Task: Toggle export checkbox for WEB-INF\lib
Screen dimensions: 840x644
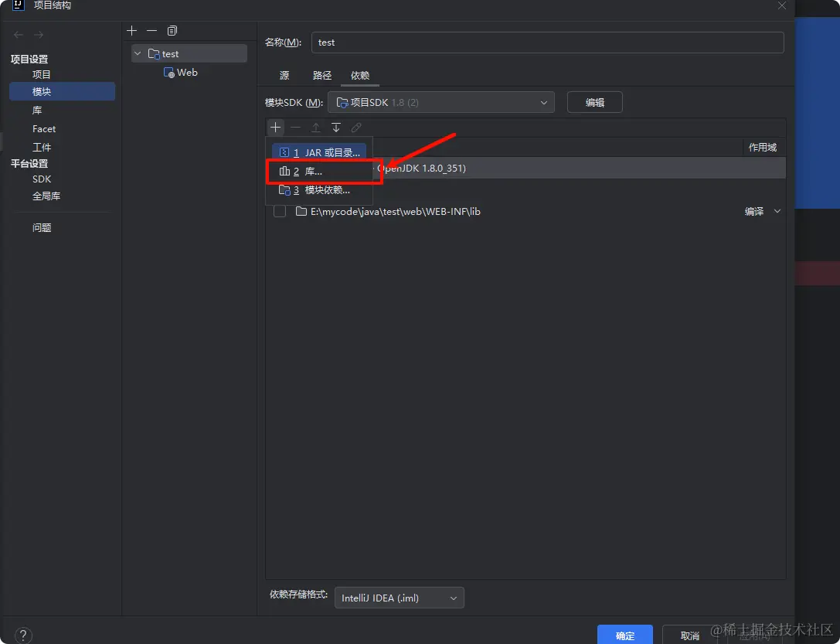Action: click(280, 212)
